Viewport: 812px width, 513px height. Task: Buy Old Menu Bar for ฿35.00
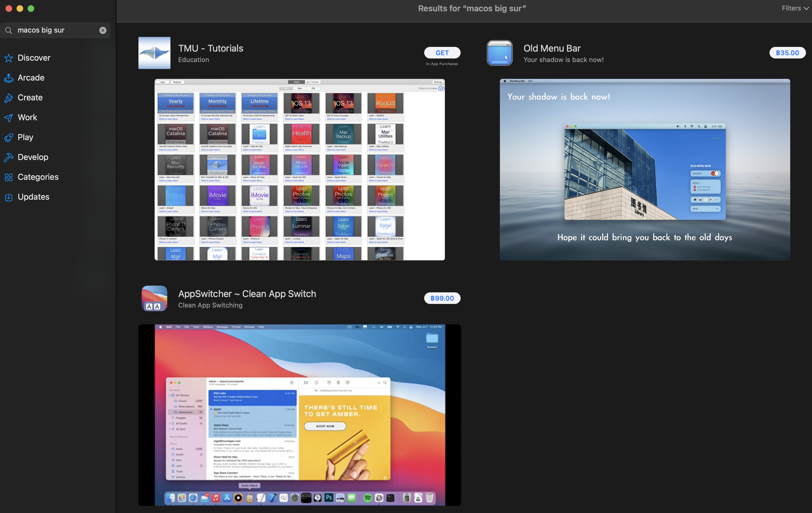[x=787, y=53]
